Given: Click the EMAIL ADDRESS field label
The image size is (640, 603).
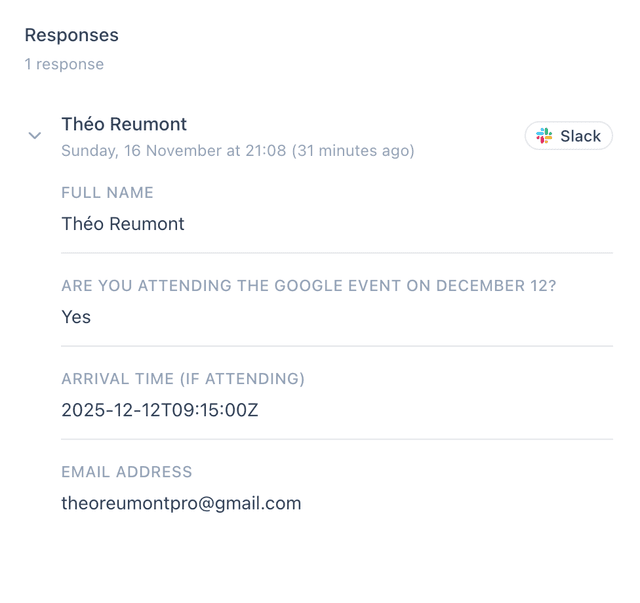Looking at the screenshot, I should (x=126, y=472).
